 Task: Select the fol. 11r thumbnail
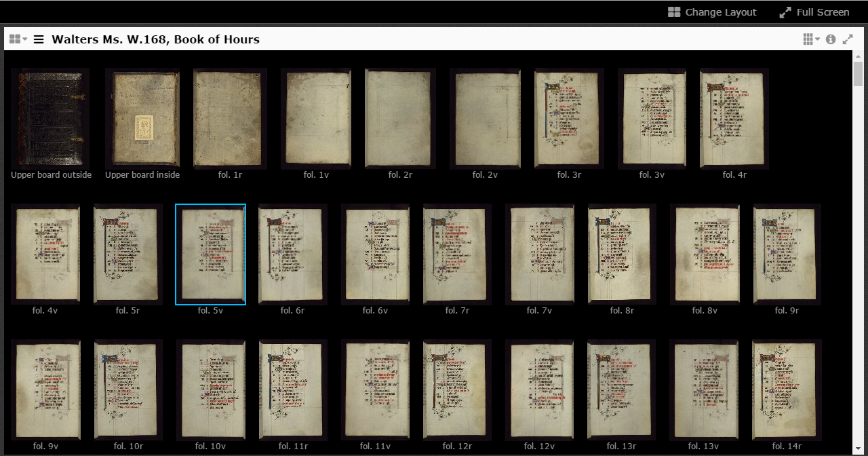(293, 390)
